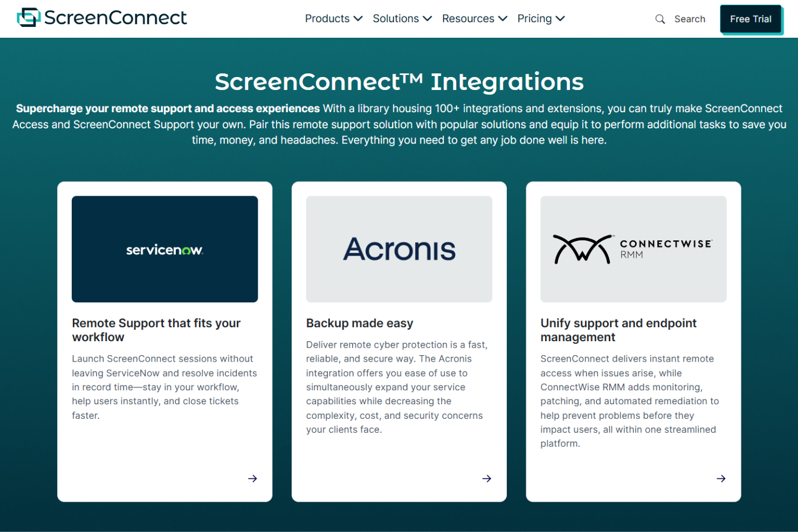Click the ScreenConnect logo
798x532 pixels.
[x=101, y=18]
